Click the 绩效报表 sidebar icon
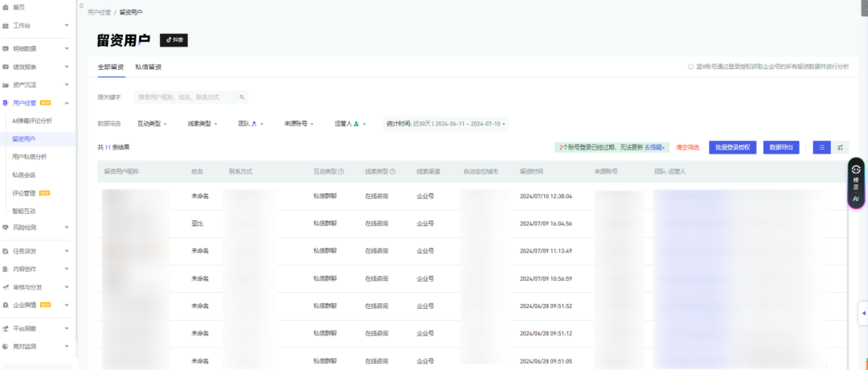This screenshot has height=370, width=868. tap(6, 67)
